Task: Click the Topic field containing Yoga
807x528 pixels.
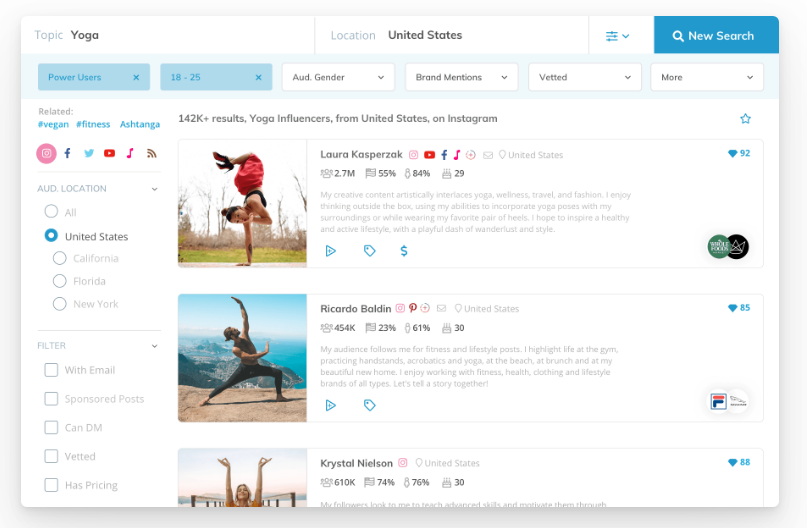Action: [x=168, y=35]
